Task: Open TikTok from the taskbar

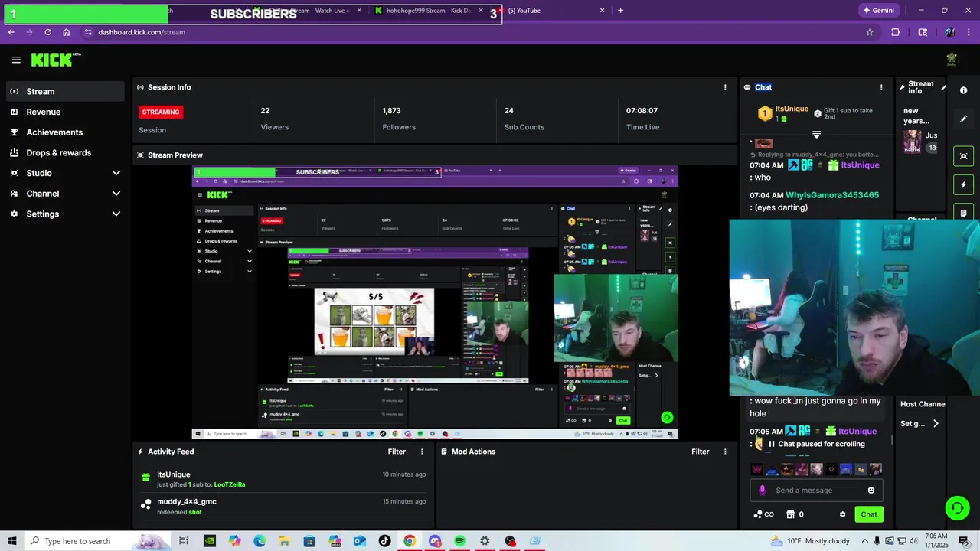Action: coord(384,541)
